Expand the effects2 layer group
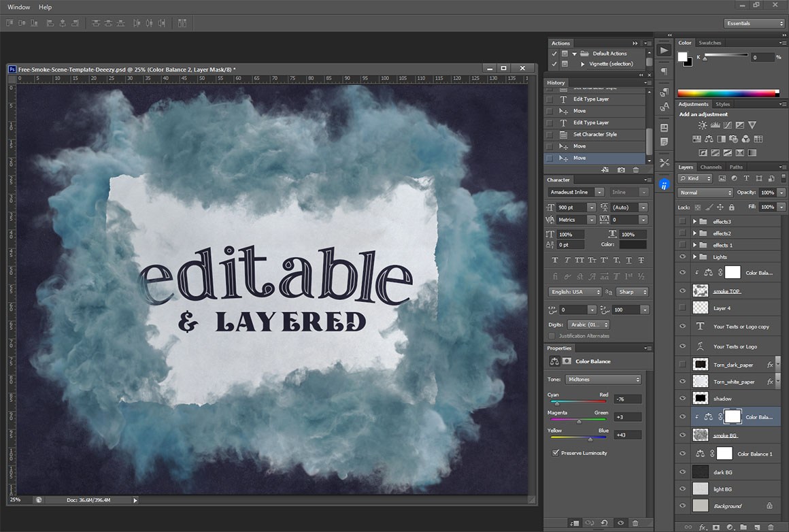This screenshot has height=532, width=789. pos(695,233)
